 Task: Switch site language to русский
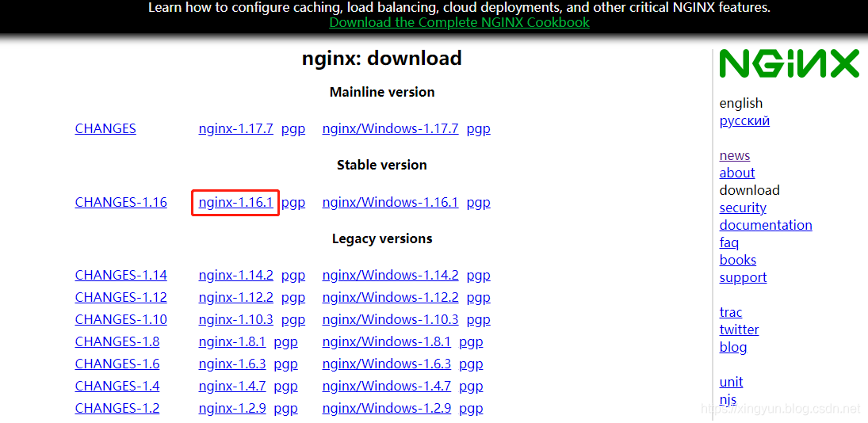(744, 121)
